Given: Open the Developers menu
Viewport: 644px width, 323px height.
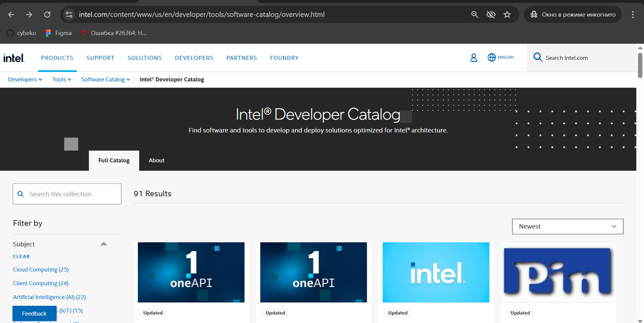Looking at the screenshot, I should 194,58.
